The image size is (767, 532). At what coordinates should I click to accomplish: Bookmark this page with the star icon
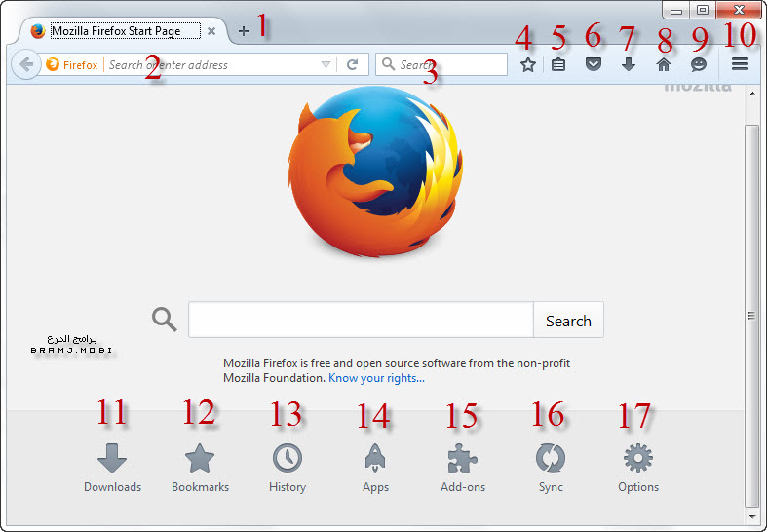[x=527, y=65]
